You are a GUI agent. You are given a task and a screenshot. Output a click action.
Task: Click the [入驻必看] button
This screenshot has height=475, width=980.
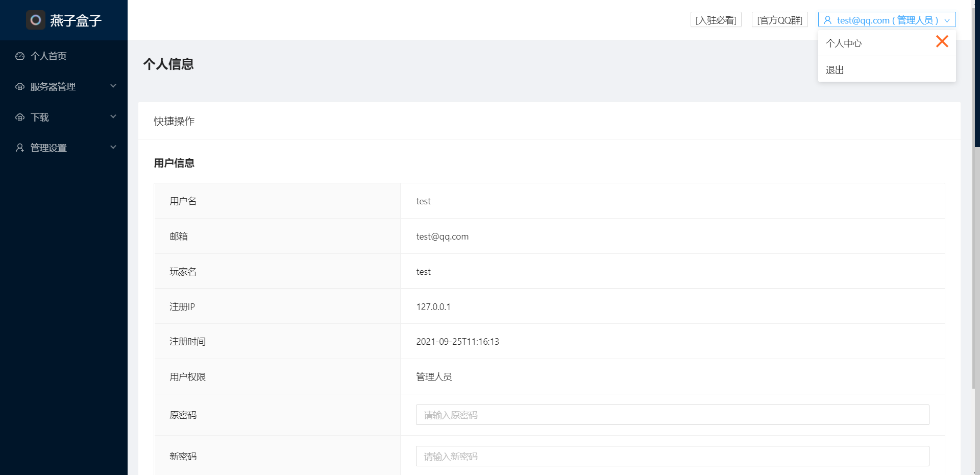(x=716, y=20)
